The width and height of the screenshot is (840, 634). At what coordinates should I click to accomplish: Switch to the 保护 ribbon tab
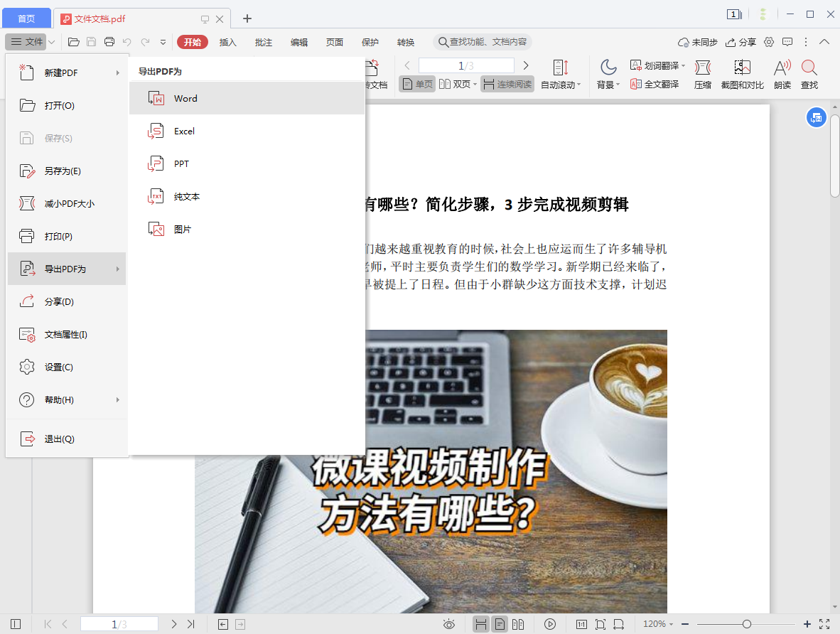click(370, 42)
